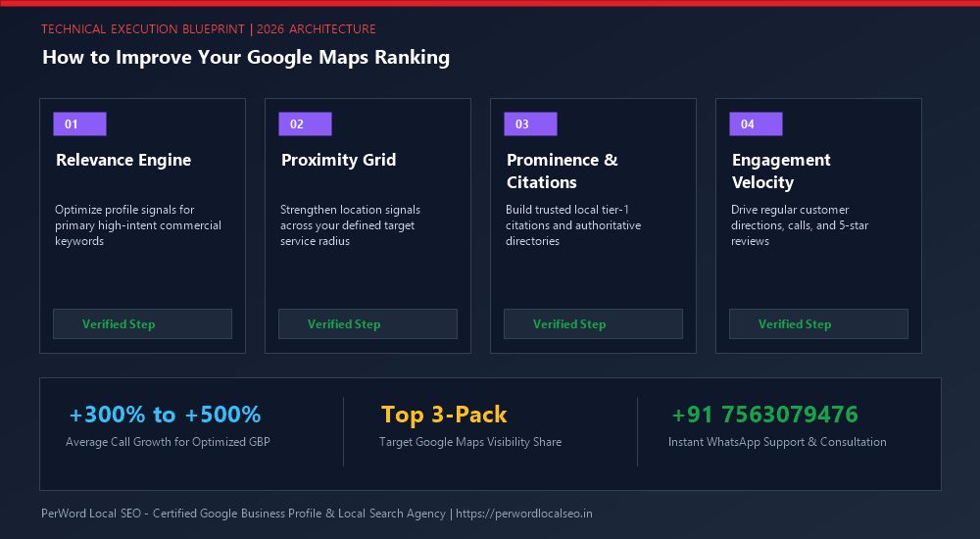Select the Proximity Grid heading
Viewport: 980px width, 539px height.
tap(339, 160)
